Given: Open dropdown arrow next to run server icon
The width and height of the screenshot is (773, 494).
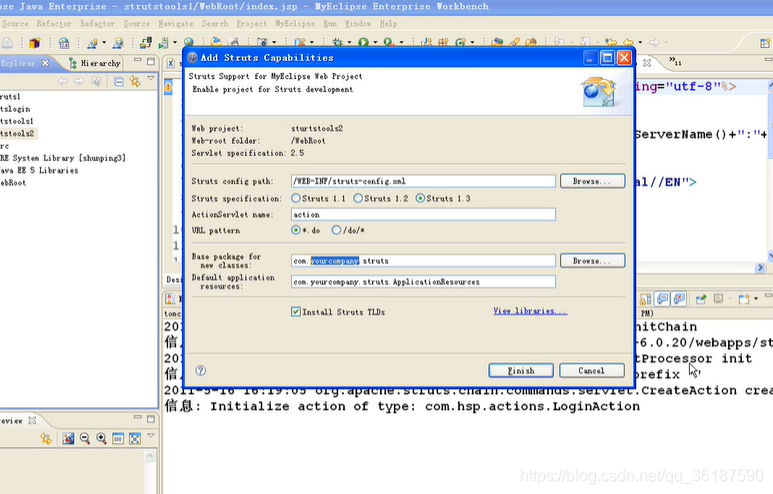Looking at the screenshot, I should point(175,43).
